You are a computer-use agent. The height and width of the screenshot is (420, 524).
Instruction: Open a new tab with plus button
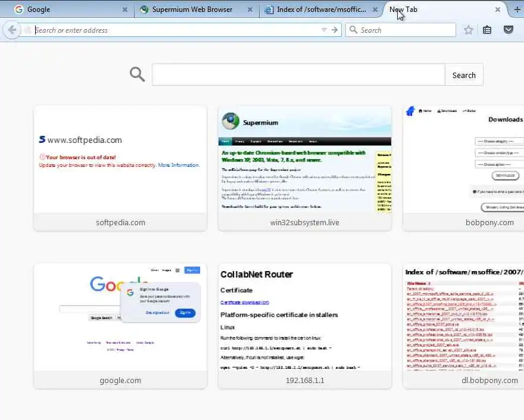point(517,10)
